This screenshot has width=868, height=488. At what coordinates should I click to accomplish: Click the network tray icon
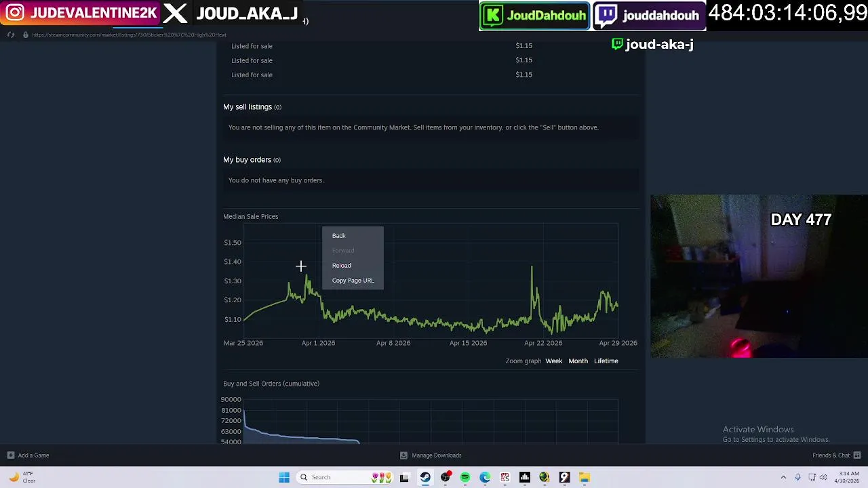point(812,477)
